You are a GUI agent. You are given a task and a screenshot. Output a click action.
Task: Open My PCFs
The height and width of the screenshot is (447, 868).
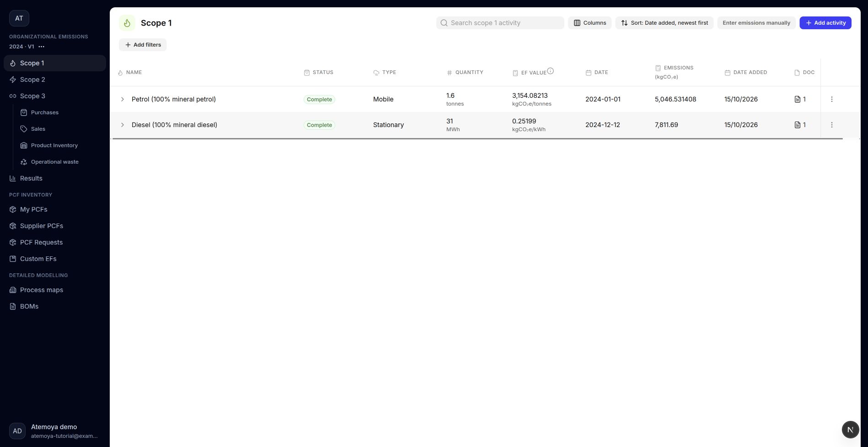(55, 209)
